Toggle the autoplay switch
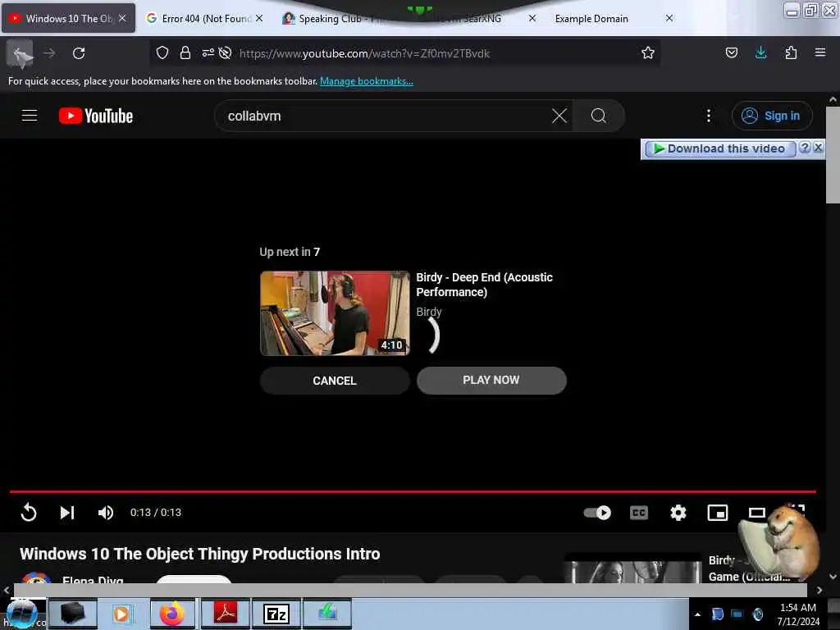 pos(597,513)
